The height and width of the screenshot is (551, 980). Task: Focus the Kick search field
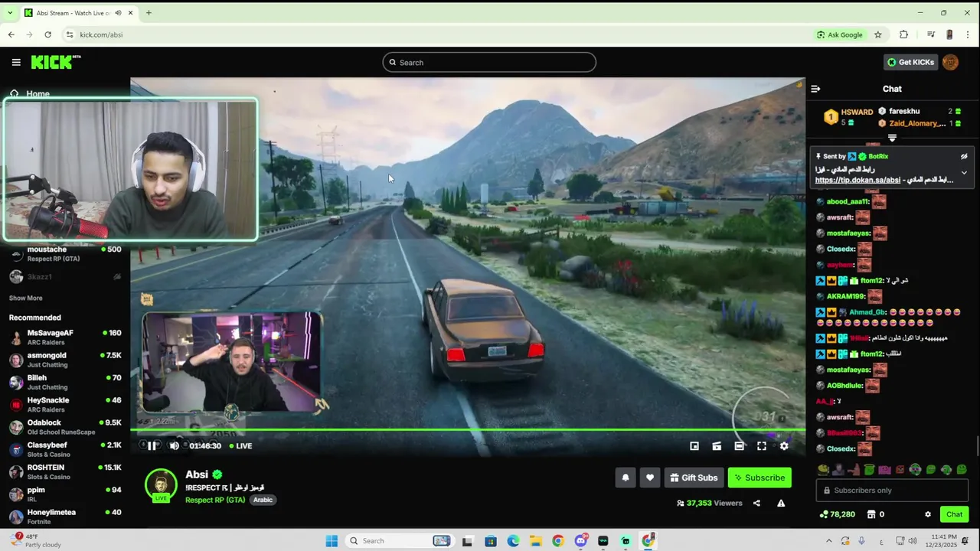point(489,62)
